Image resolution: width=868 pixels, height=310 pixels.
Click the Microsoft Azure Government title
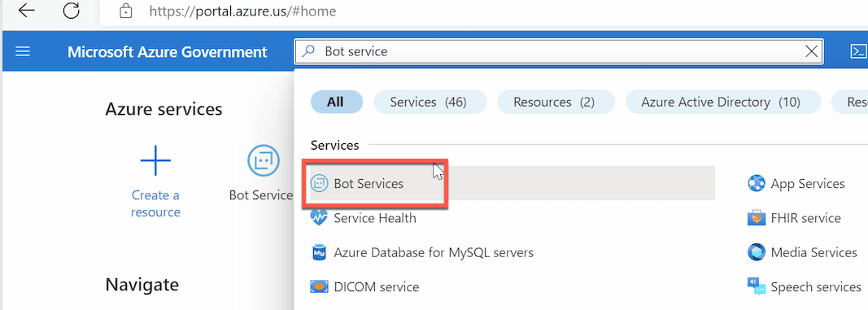tap(168, 52)
